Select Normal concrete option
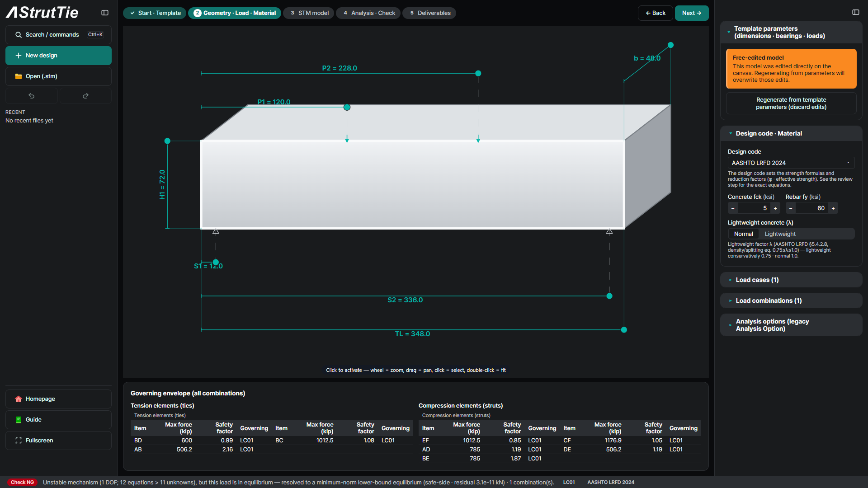The width and height of the screenshot is (868, 488). 743,234
